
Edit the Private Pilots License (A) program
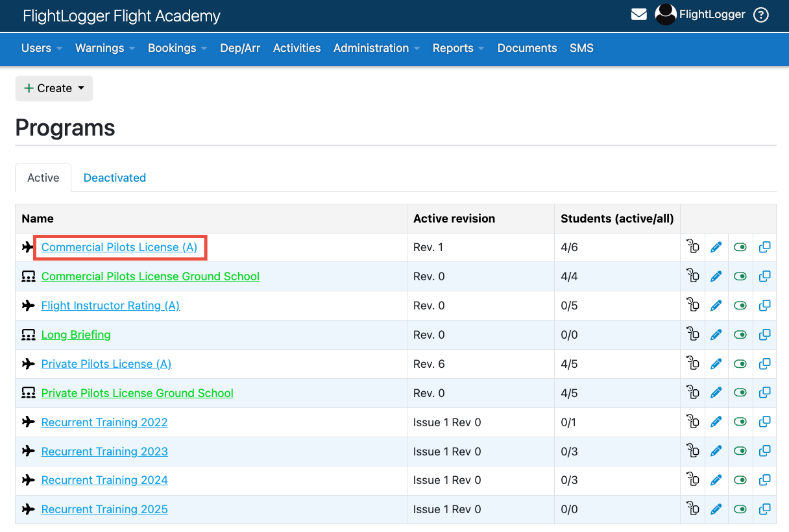[716, 363]
